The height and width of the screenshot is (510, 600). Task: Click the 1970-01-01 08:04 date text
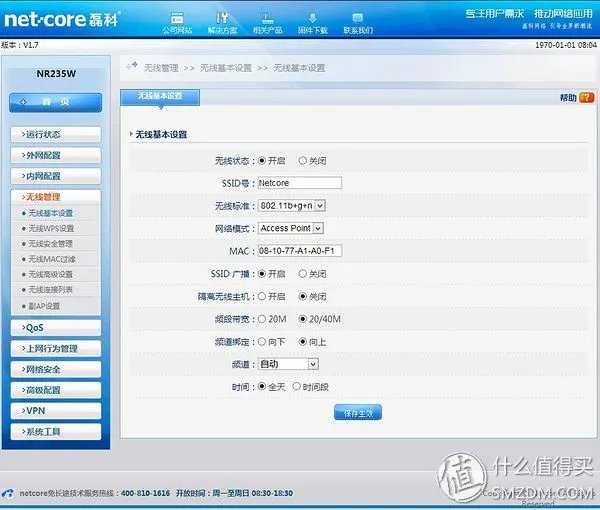pyautogui.click(x=566, y=45)
